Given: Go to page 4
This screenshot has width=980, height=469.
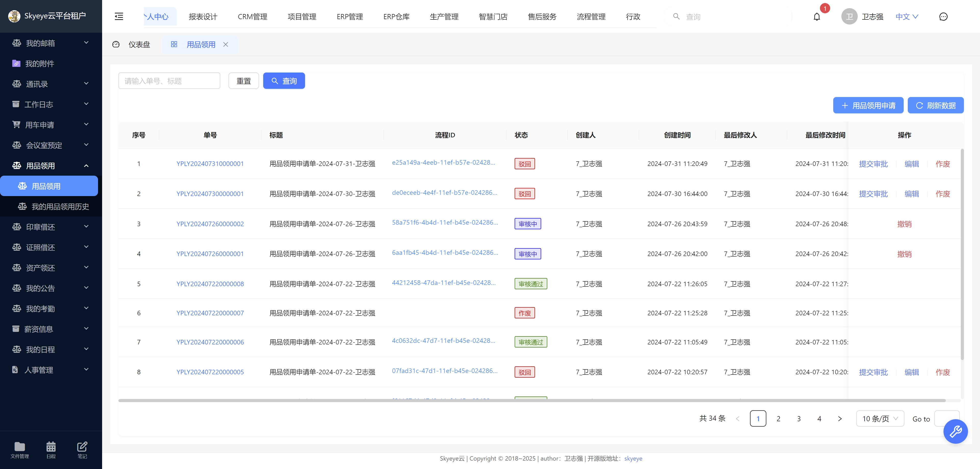Looking at the screenshot, I should point(819,418).
